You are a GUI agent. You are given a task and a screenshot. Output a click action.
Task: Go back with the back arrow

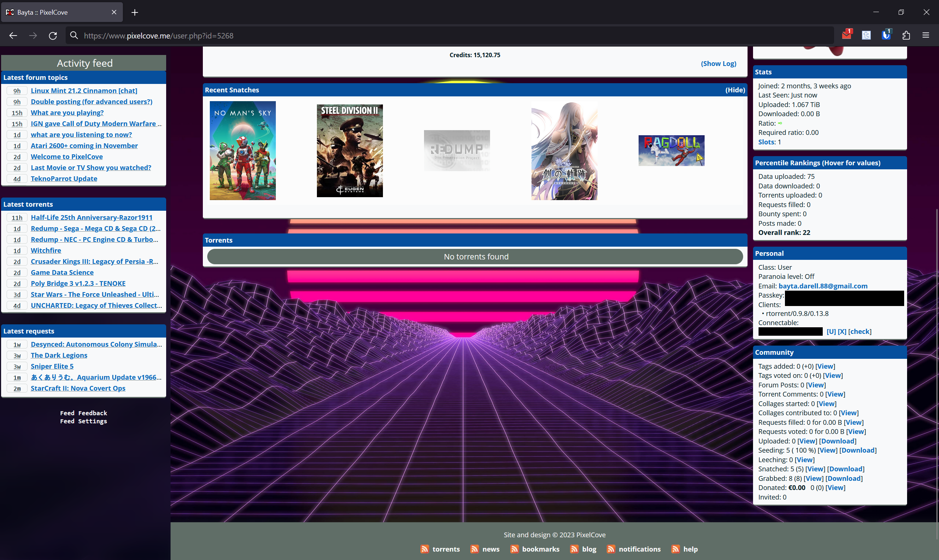pos(13,36)
